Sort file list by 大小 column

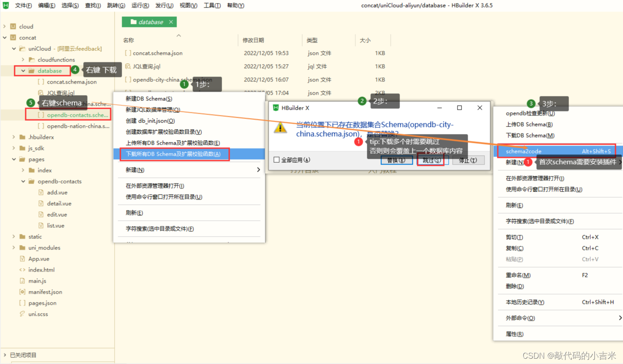pos(365,40)
